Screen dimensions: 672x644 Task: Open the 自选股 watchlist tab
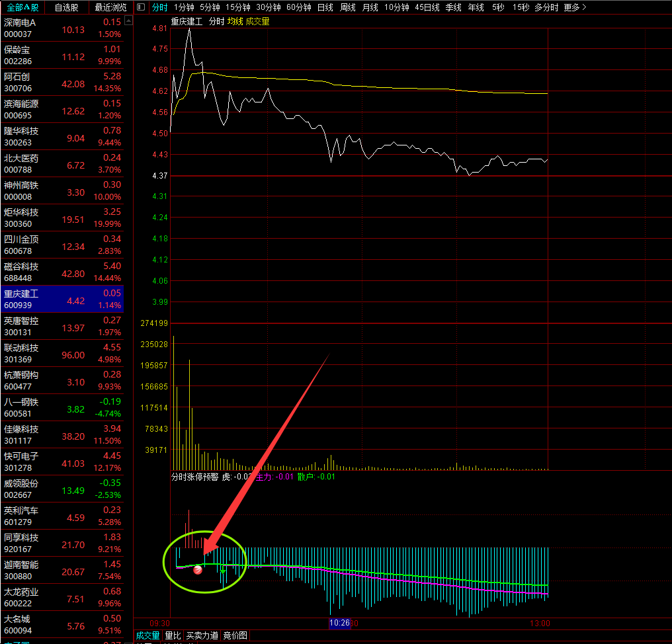pyautogui.click(x=66, y=7)
